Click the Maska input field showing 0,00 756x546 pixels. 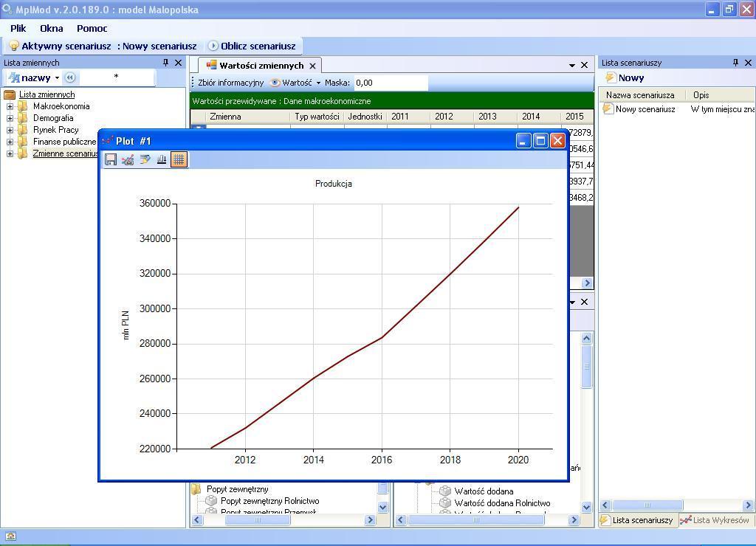tap(391, 83)
